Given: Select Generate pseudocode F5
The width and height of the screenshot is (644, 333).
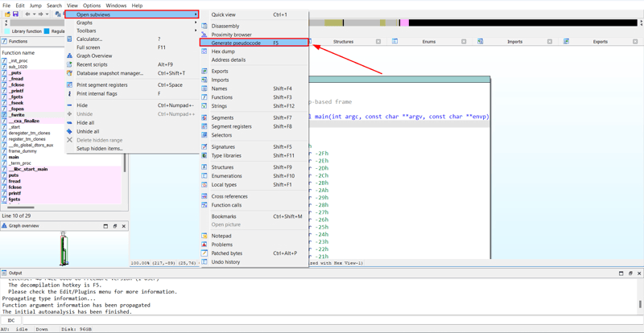Looking at the screenshot, I should [254, 43].
